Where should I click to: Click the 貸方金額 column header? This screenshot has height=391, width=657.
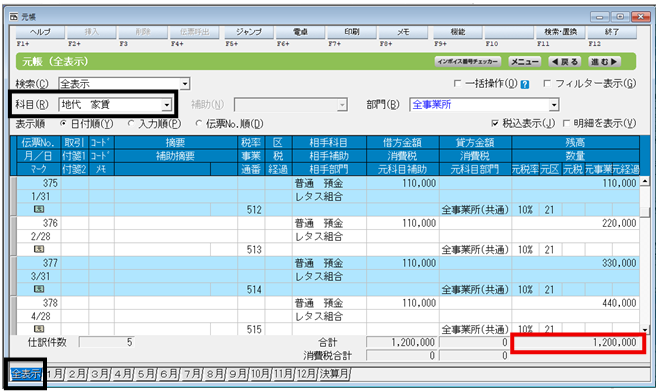tap(475, 142)
